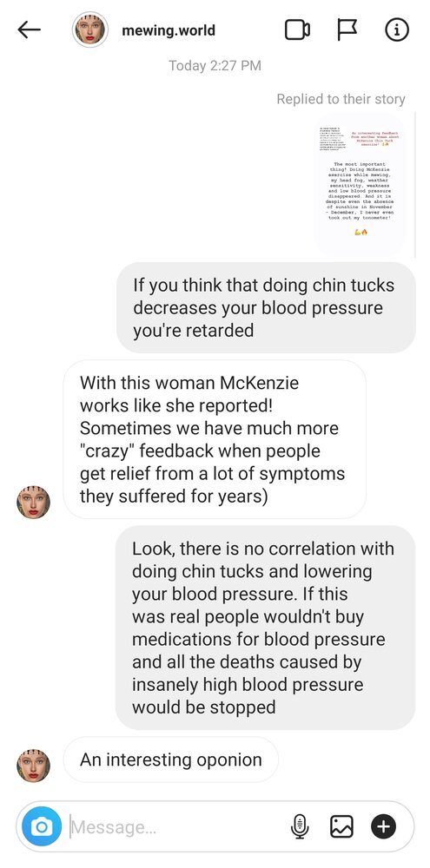
Task: Tap the flag icon in header
Action: (x=347, y=30)
